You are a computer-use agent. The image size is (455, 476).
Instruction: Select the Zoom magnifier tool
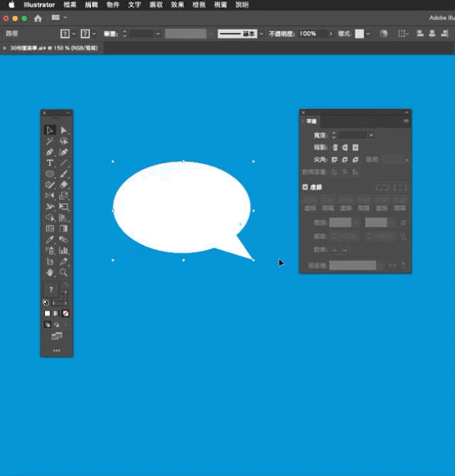(x=64, y=272)
